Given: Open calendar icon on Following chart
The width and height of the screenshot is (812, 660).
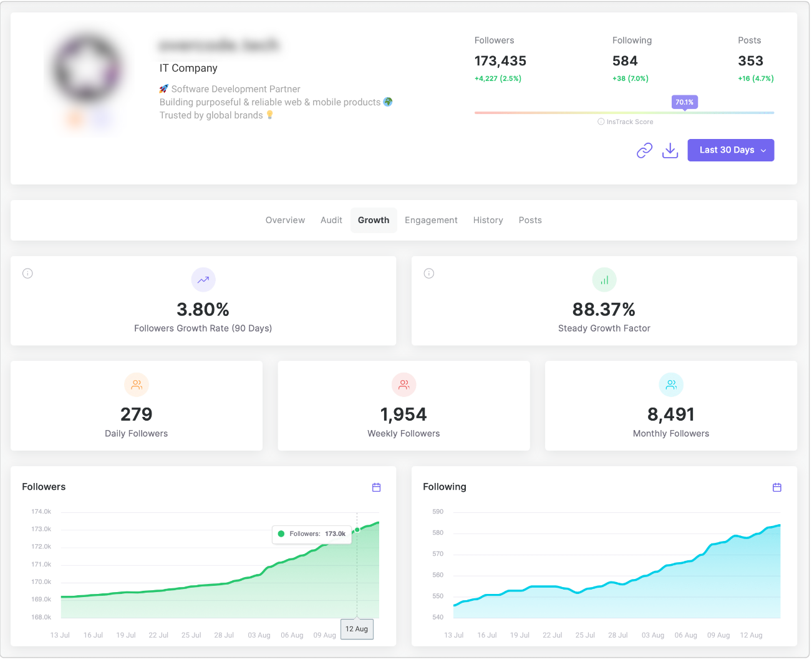Looking at the screenshot, I should click(x=776, y=487).
